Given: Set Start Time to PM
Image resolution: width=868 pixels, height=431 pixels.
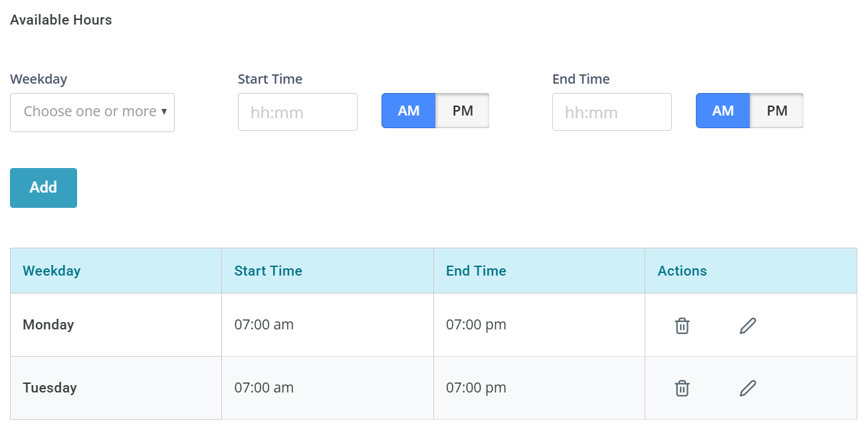Looking at the screenshot, I should tap(463, 110).
